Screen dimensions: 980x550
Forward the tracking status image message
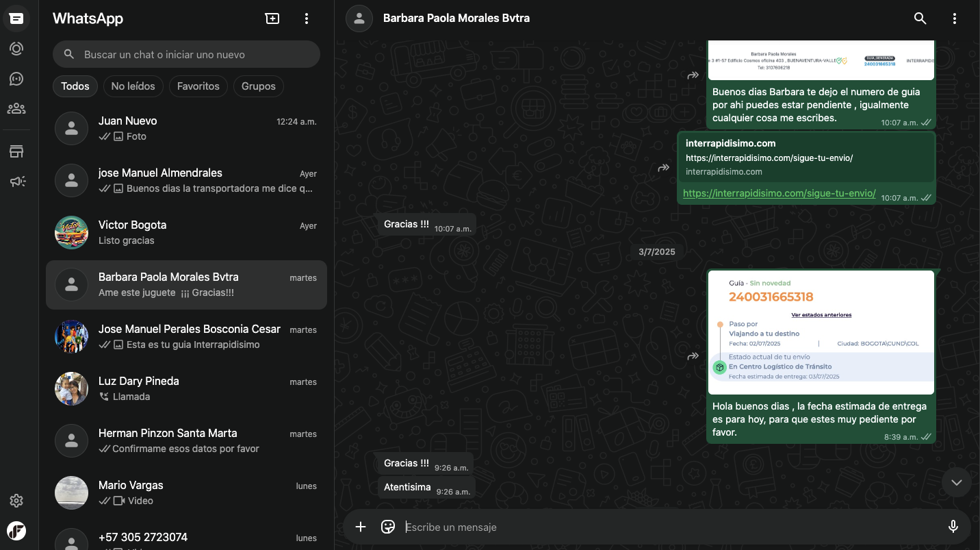point(693,355)
